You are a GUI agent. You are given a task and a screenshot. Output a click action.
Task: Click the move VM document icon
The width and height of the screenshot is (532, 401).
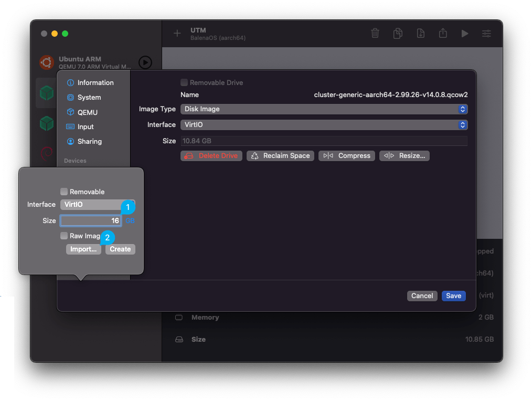pos(420,33)
